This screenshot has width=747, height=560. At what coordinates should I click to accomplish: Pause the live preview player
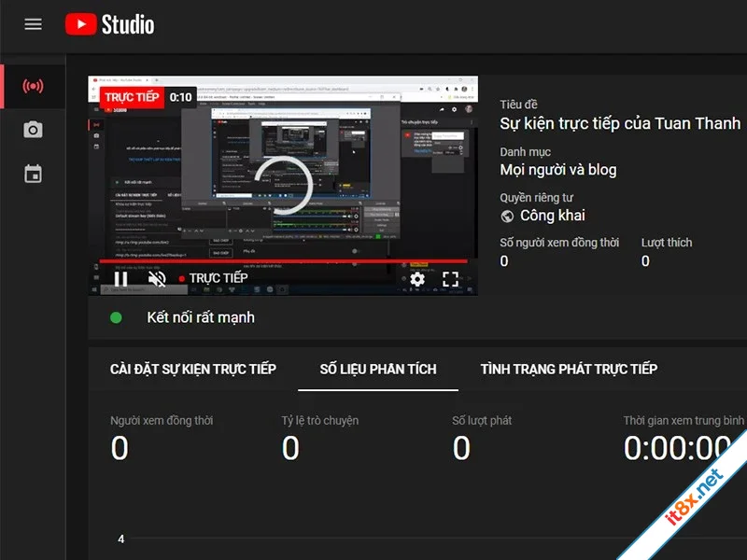point(120,278)
